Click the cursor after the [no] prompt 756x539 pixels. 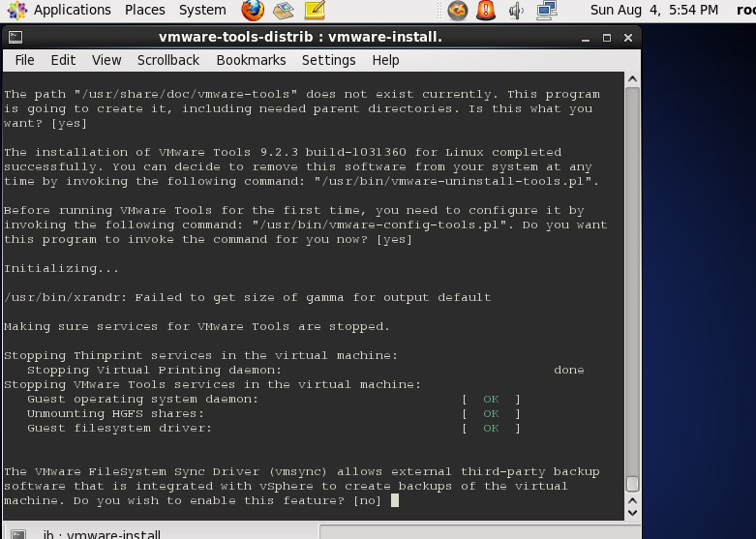(395, 500)
